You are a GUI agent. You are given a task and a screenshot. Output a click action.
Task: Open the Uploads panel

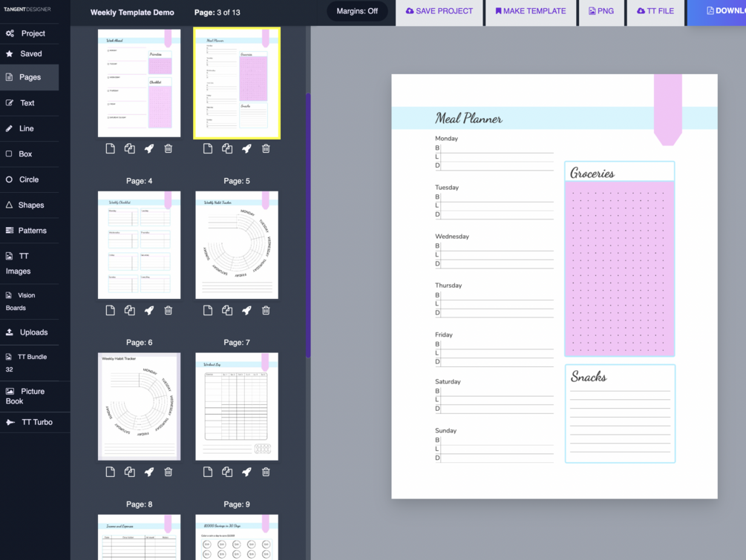click(29, 332)
